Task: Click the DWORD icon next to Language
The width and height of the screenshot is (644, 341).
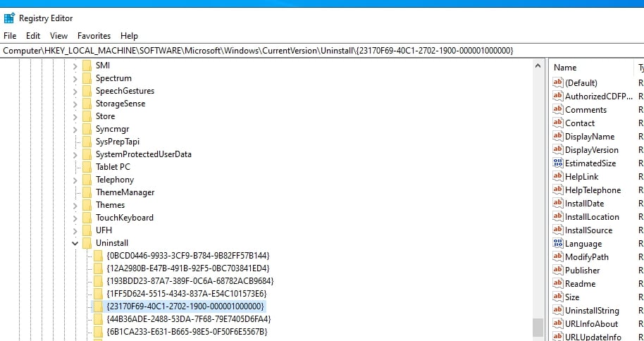Action: 558,244
